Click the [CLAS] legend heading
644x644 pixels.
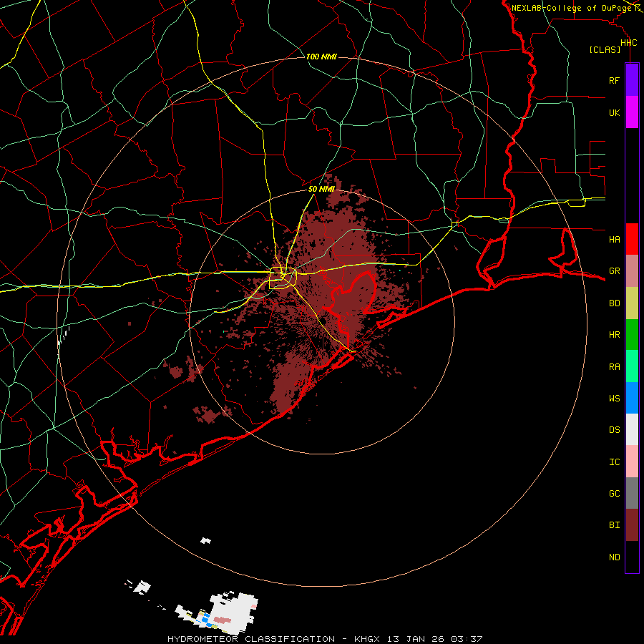tap(605, 49)
